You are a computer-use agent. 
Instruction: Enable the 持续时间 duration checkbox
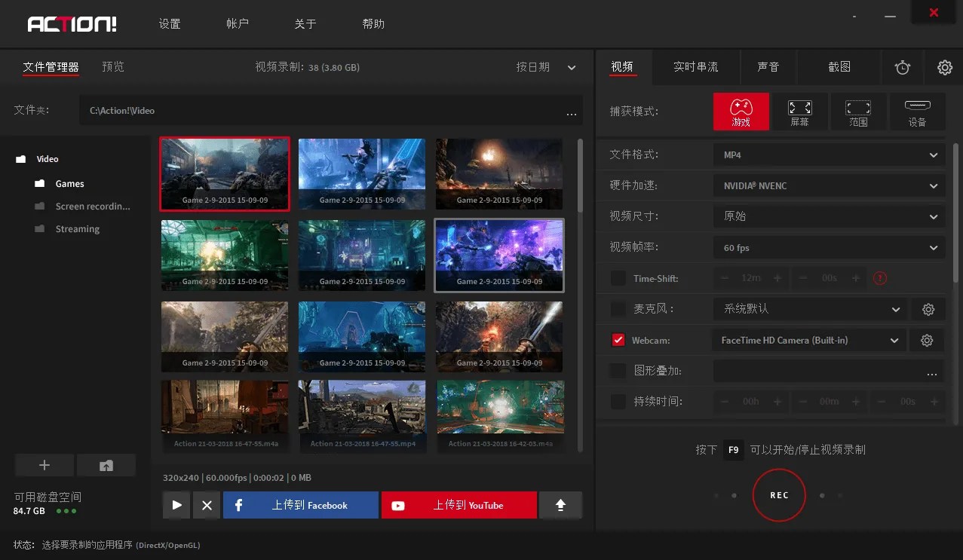(618, 402)
